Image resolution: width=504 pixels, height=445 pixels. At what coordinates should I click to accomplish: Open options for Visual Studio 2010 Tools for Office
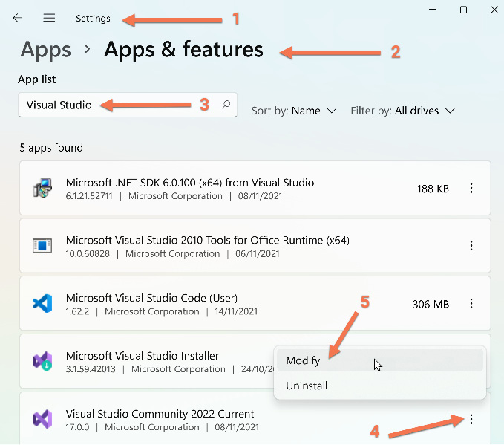[471, 246]
